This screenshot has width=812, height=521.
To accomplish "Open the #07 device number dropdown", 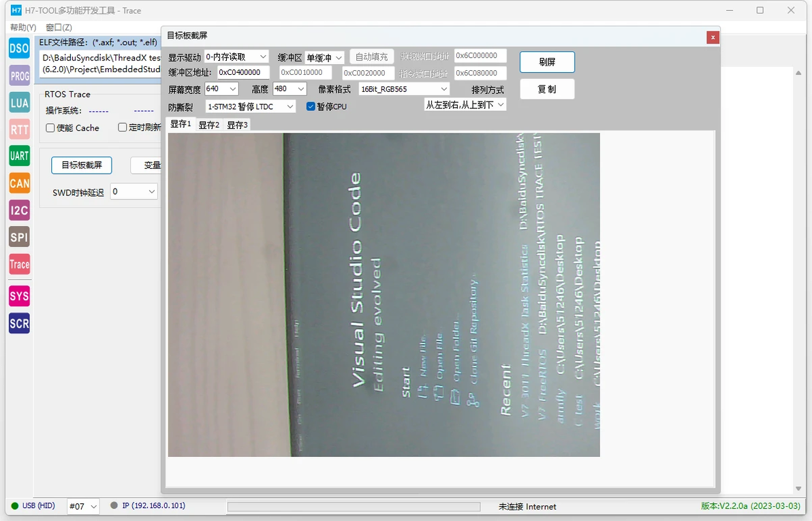I will [83, 506].
